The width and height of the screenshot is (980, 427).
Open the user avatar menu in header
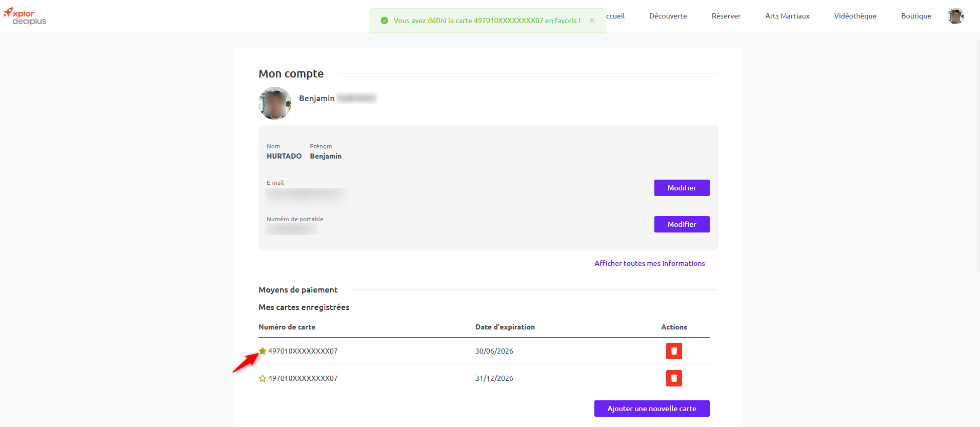pyautogui.click(x=955, y=16)
